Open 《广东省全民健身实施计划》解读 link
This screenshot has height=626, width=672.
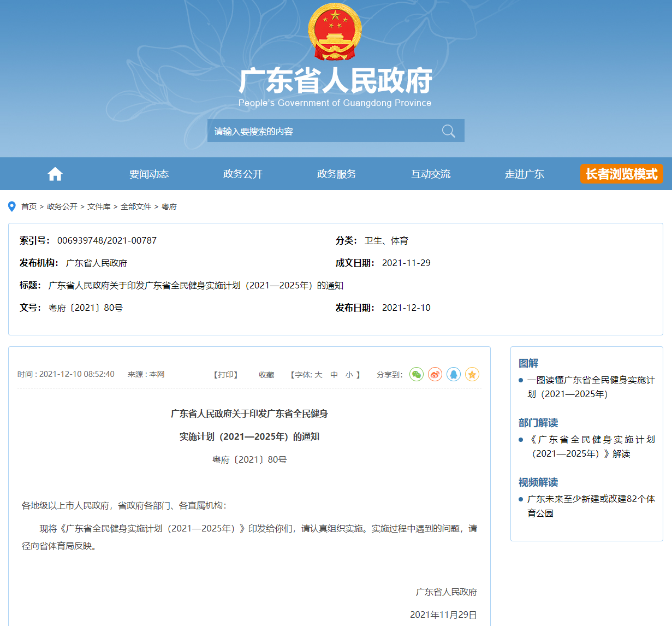click(591, 446)
